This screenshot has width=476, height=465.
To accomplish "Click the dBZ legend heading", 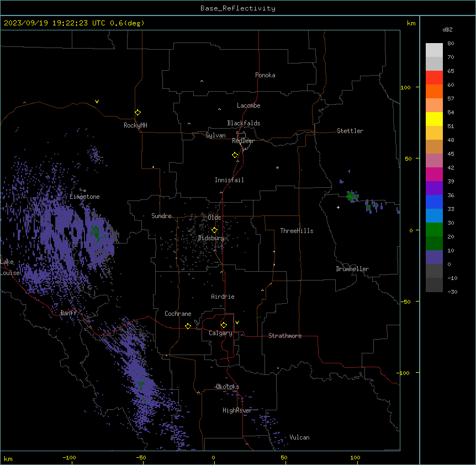I will click(447, 30).
